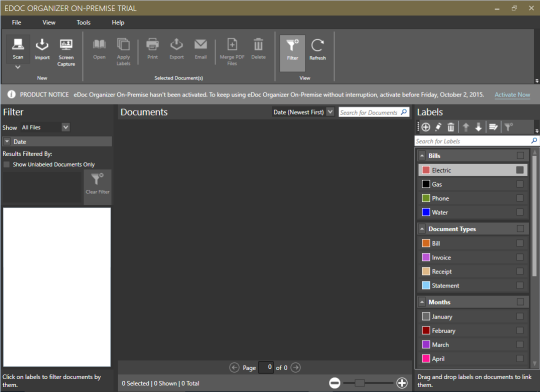
Task: Collapse the Bills label group
Action: coord(422,156)
